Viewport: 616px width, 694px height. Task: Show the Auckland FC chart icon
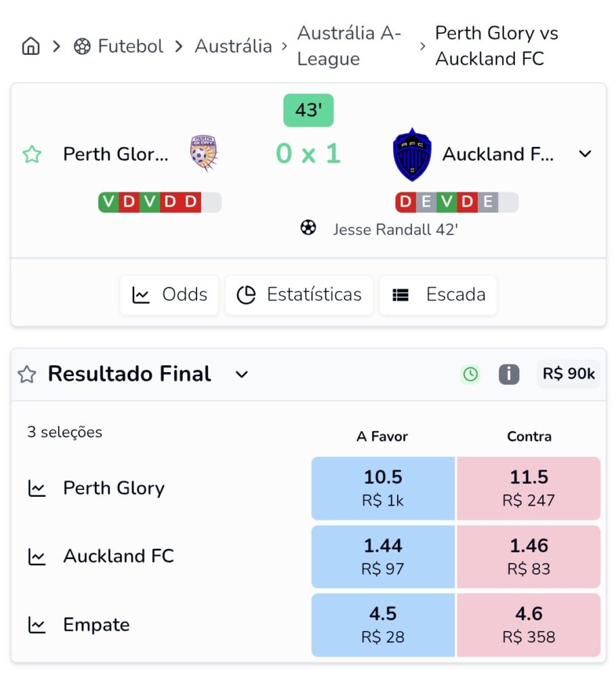37,556
